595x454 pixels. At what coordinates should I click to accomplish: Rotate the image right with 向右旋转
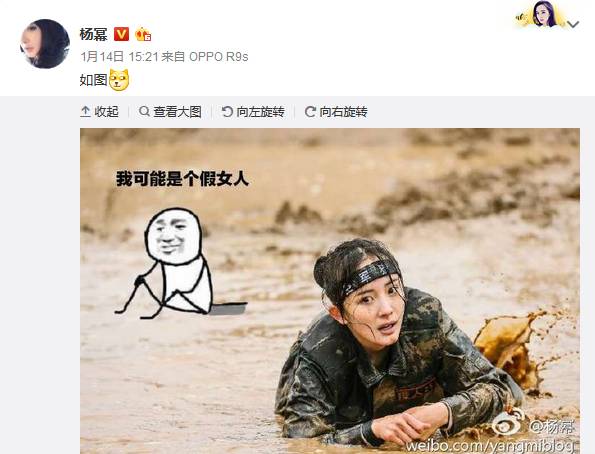336,112
